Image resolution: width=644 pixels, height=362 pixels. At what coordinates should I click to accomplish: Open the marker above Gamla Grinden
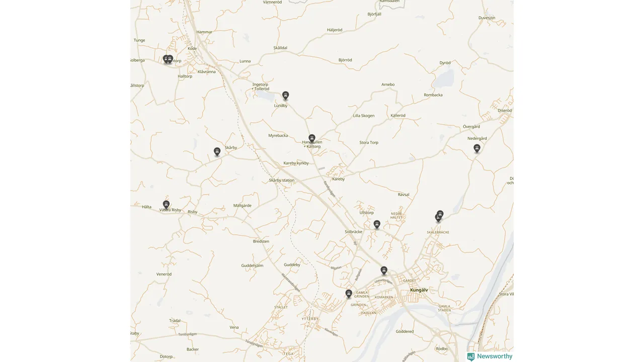pos(349,294)
